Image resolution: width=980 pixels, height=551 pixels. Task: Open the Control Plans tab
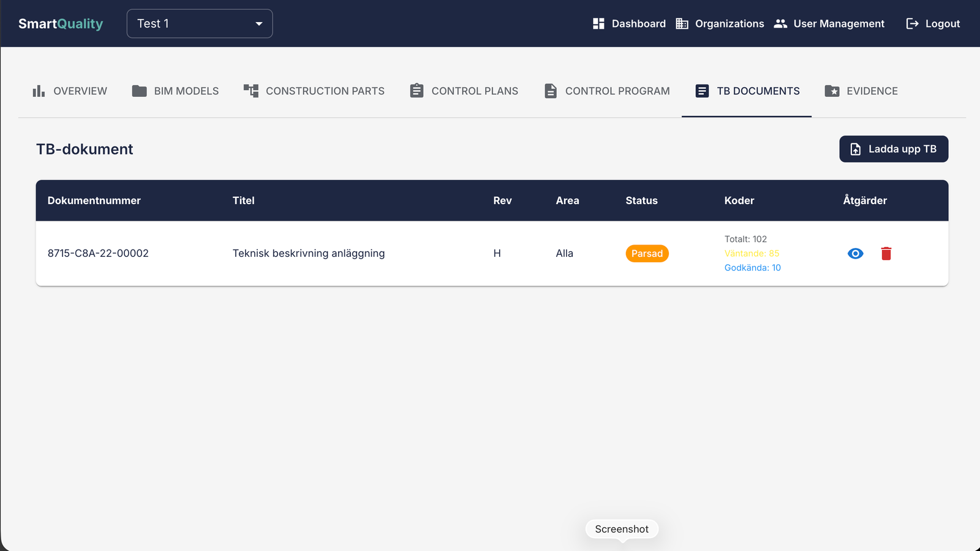click(464, 91)
